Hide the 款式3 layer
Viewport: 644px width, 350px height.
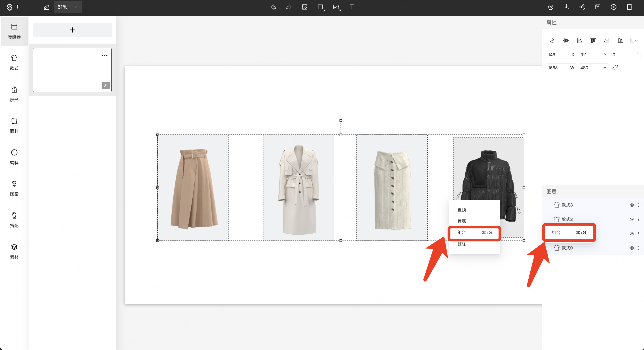(631, 205)
